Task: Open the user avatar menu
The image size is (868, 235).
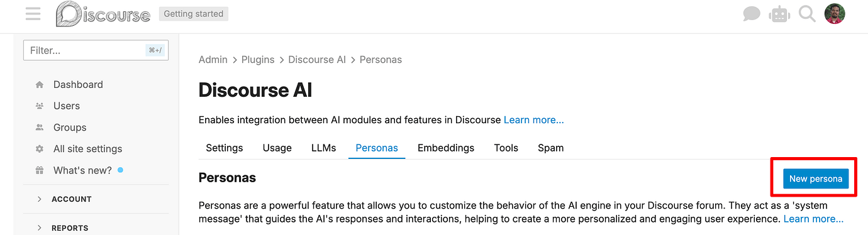Action: (835, 14)
